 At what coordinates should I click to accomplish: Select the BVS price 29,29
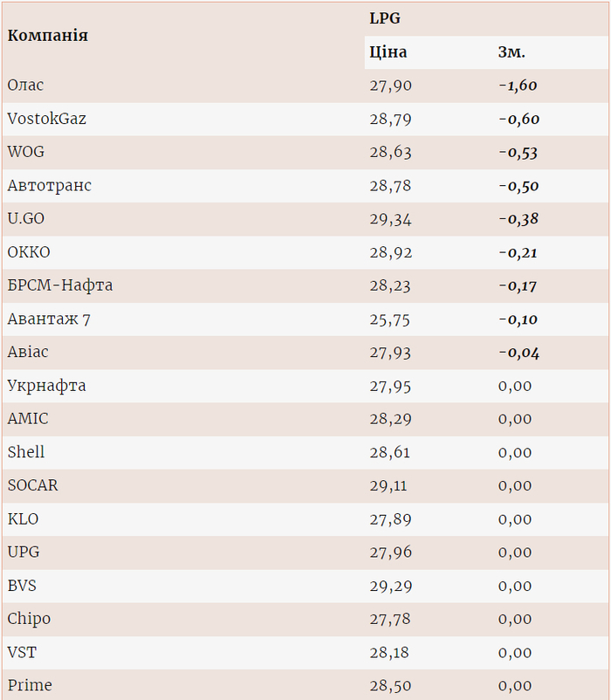pyautogui.click(x=389, y=586)
